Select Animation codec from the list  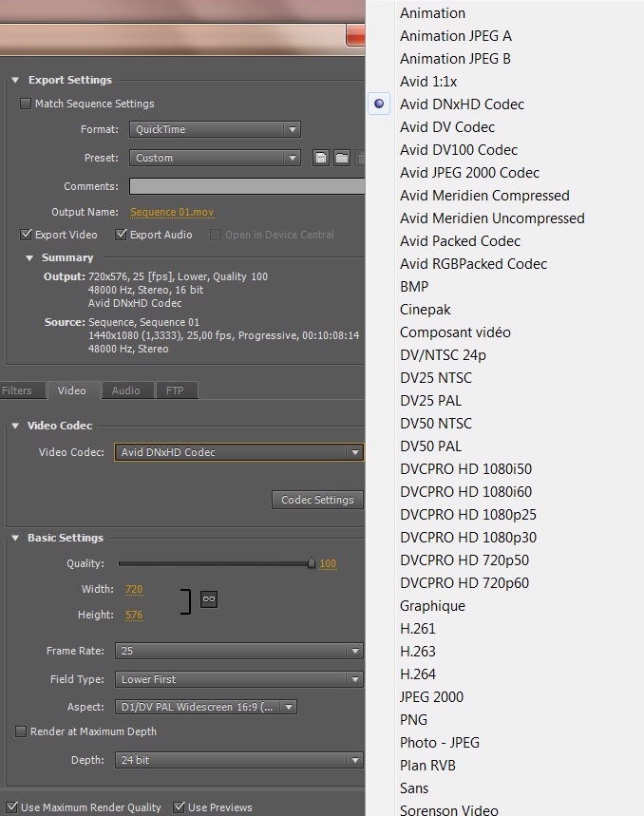point(432,13)
